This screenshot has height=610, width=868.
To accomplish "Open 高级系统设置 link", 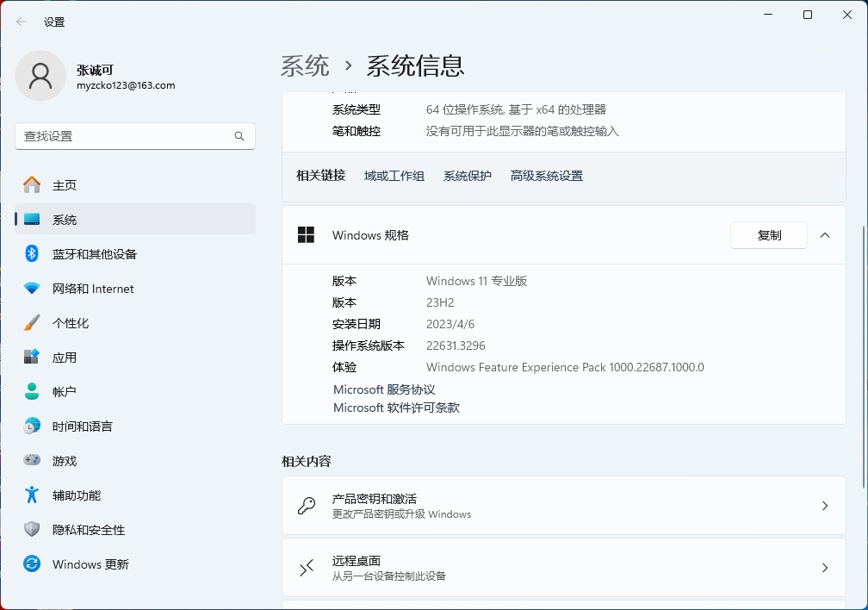I will pyautogui.click(x=546, y=176).
